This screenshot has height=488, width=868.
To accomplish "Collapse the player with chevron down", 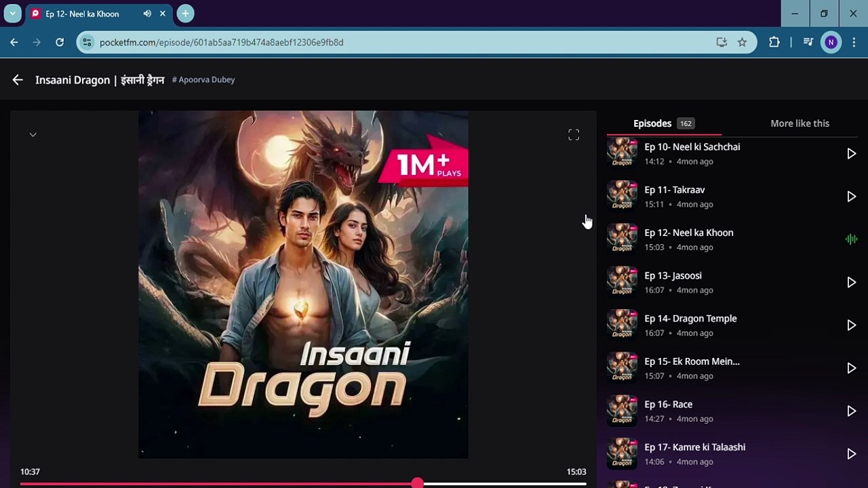I will (33, 135).
